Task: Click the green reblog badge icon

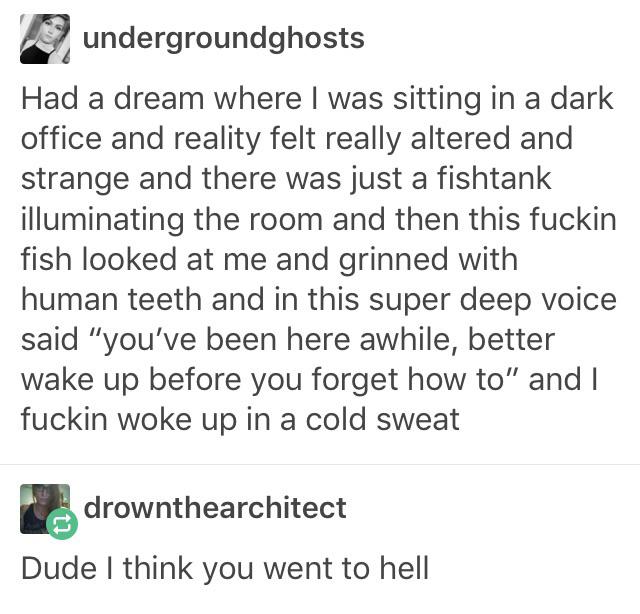Action: (62, 524)
